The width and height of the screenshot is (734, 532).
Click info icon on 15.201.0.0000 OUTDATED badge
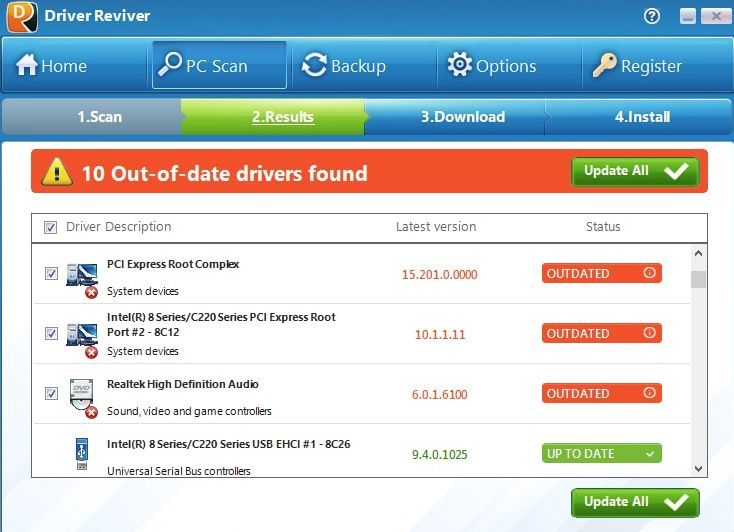649,273
